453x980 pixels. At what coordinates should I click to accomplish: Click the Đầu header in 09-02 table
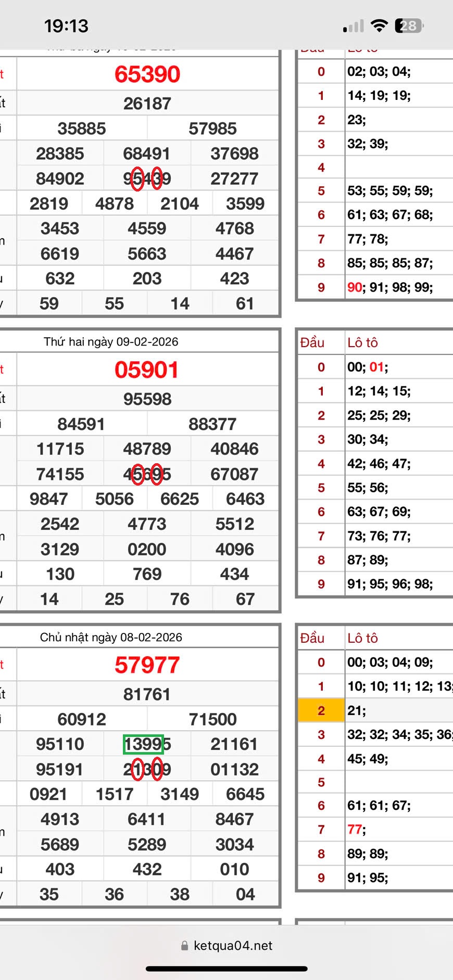312,342
